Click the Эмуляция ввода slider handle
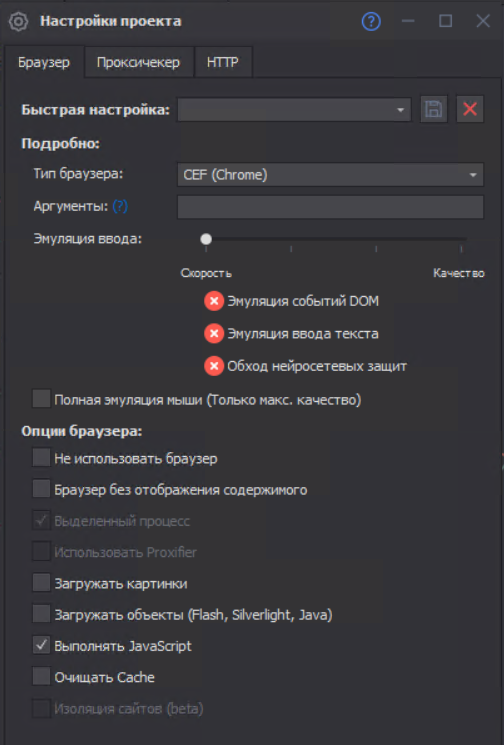Image resolution: width=504 pixels, height=745 pixels. point(206,239)
